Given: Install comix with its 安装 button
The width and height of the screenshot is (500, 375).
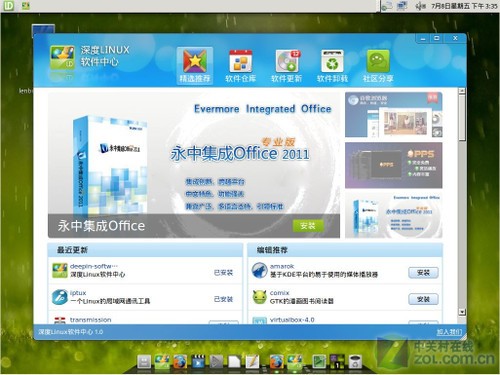Looking at the screenshot, I should pos(423,299).
